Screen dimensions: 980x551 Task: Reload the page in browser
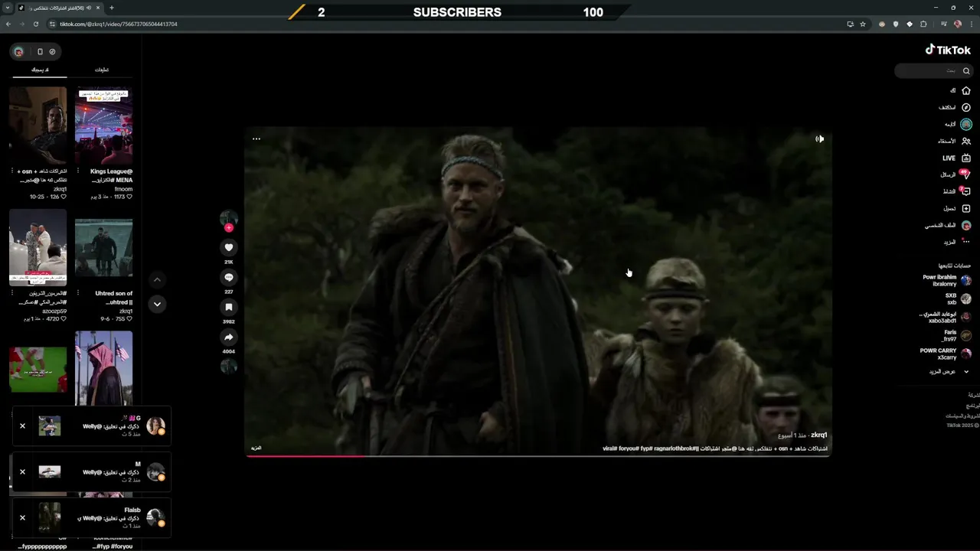[35, 24]
